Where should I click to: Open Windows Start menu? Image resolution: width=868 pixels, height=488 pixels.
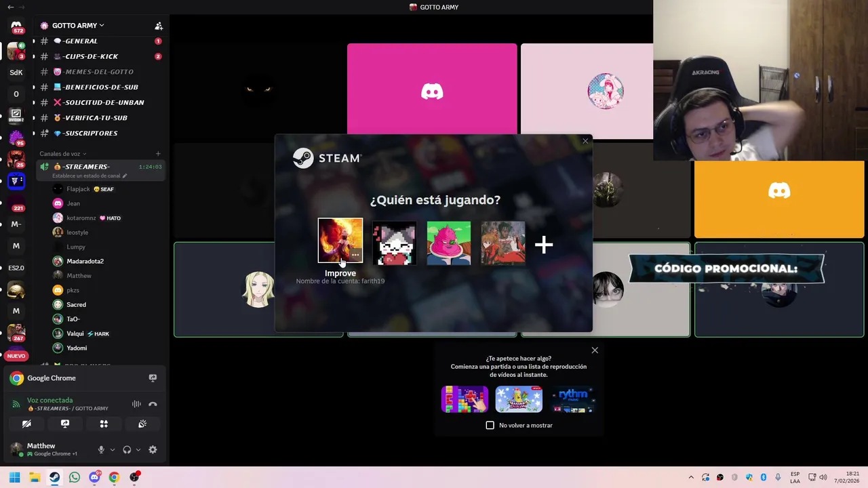[x=15, y=477]
